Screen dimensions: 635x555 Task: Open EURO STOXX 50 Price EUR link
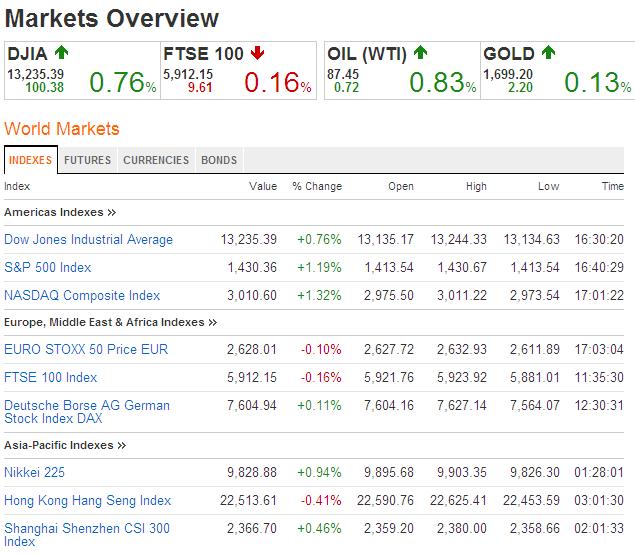tap(86, 349)
